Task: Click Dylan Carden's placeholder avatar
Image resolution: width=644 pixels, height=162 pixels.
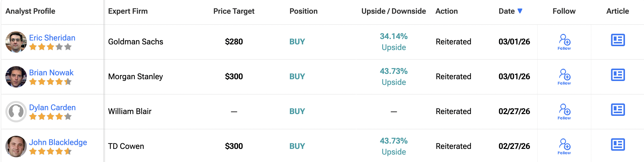Action: 16,111
